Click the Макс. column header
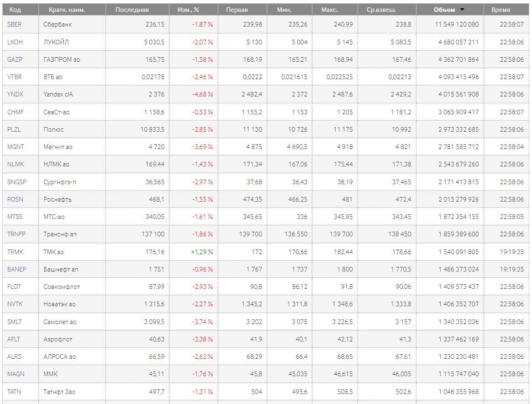Image resolution: width=532 pixels, height=404 pixels. click(x=329, y=10)
